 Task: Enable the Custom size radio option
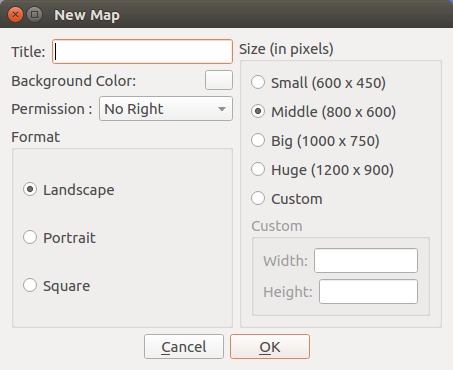(258, 198)
